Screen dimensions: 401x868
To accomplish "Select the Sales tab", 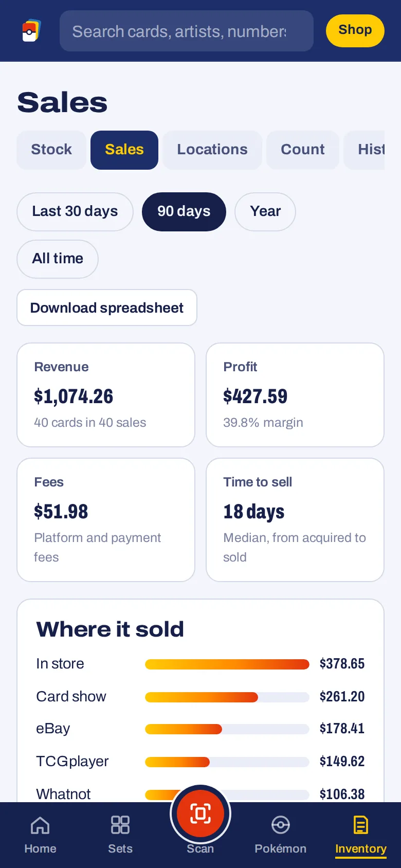I will [x=124, y=150].
